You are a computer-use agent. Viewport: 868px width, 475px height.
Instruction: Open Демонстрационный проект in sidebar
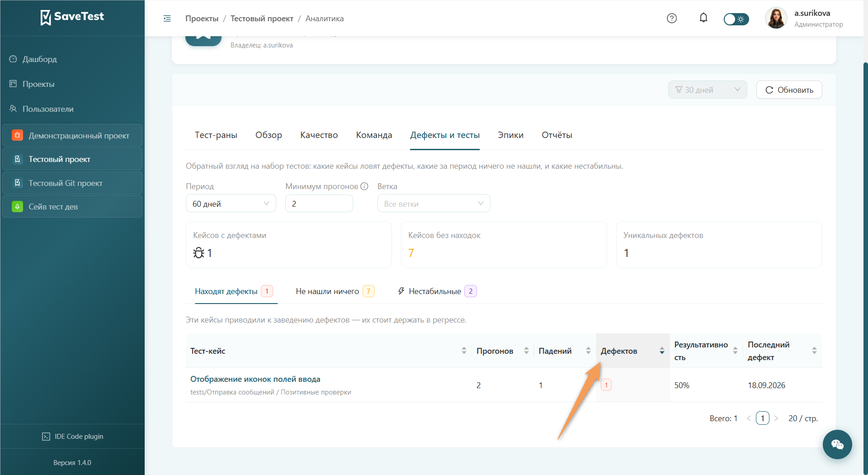pyautogui.click(x=72, y=136)
